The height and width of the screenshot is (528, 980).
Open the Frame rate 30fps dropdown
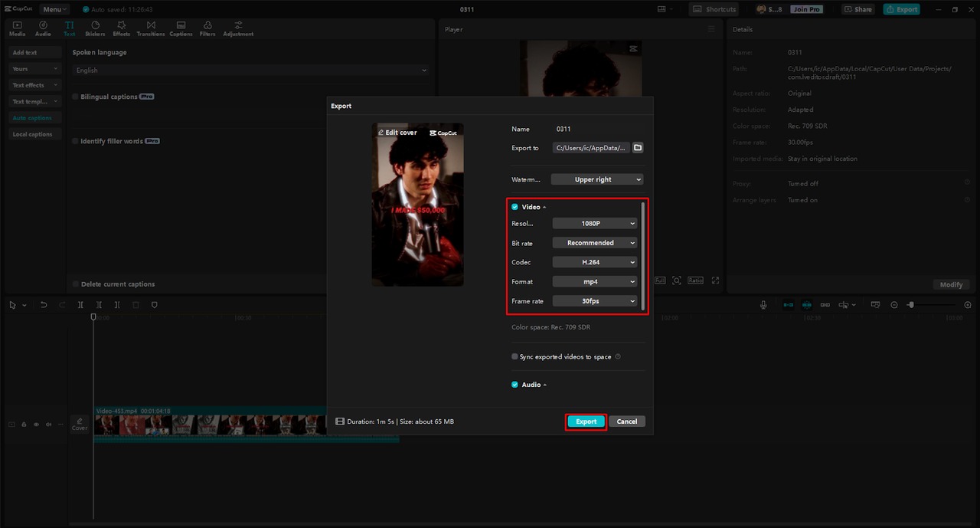tap(596, 301)
